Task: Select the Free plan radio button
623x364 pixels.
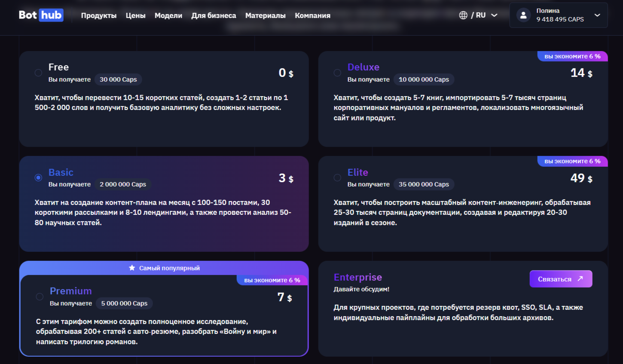Action: (38, 73)
